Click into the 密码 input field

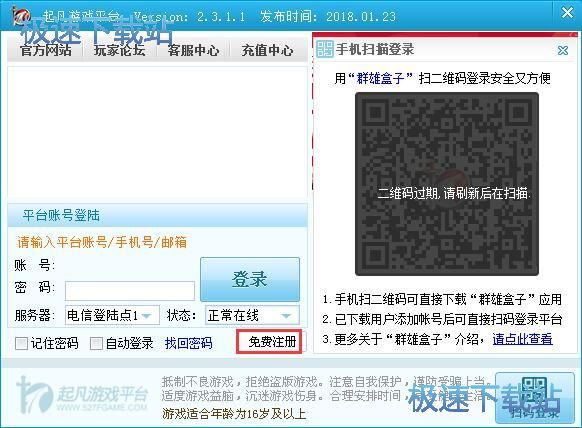coord(130,291)
